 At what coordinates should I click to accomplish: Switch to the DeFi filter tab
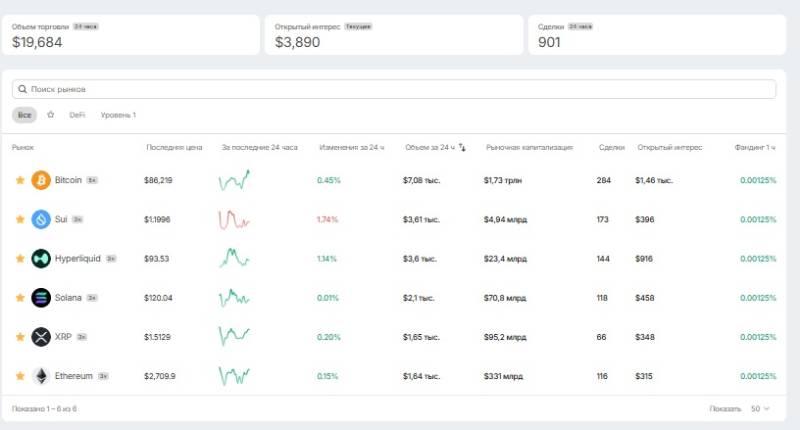tap(77, 115)
